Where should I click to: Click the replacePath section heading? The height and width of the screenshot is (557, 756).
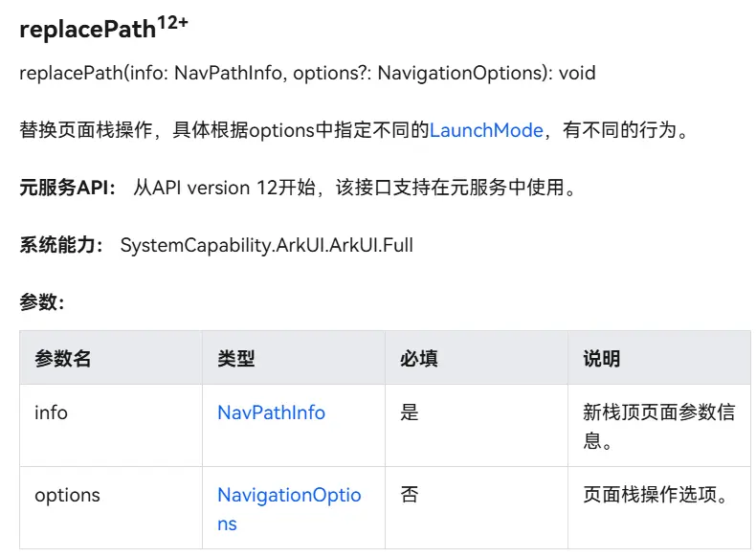pyautogui.click(x=87, y=29)
